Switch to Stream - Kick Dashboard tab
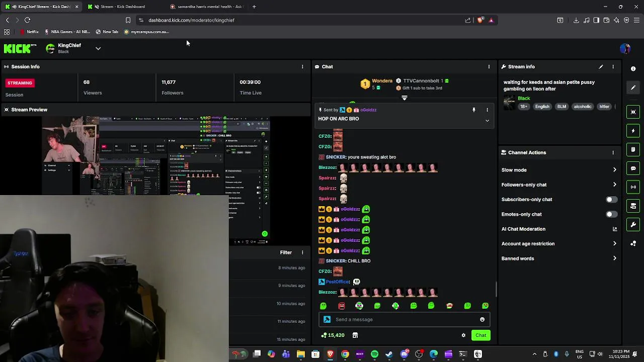Screen dimensions: 644x362 pyautogui.click(x=122, y=7)
